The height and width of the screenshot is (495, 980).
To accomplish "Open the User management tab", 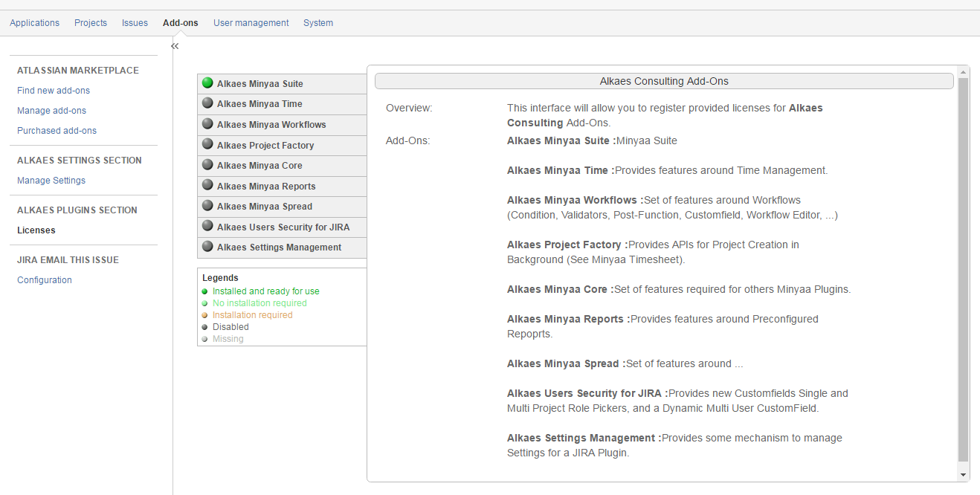I will tap(251, 23).
